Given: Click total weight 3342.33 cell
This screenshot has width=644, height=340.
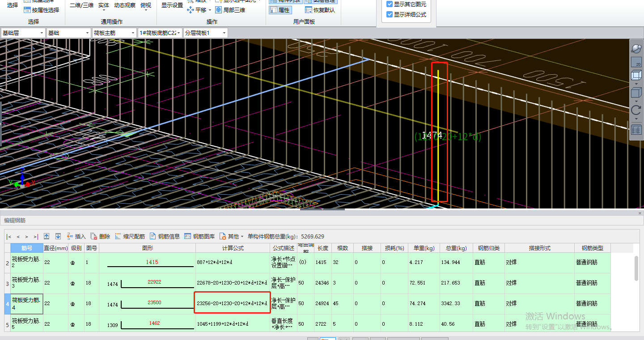Looking at the screenshot, I should [x=456, y=304].
